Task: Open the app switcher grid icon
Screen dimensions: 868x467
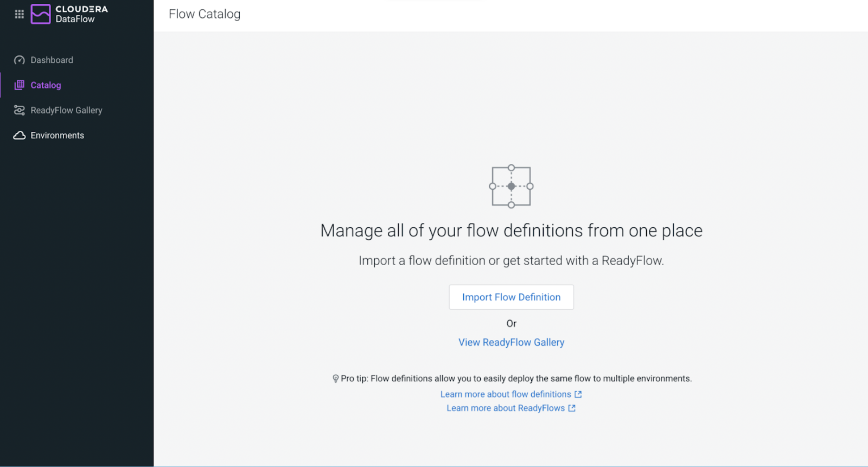Action: [x=19, y=14]
